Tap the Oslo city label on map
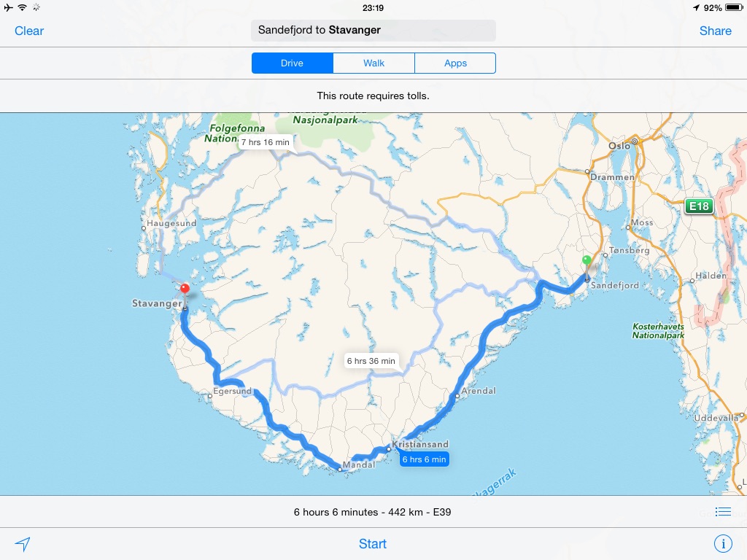Image resolution: width=747 pixels, height=560 pixels. pyautogui.click(x=619, y=146)
